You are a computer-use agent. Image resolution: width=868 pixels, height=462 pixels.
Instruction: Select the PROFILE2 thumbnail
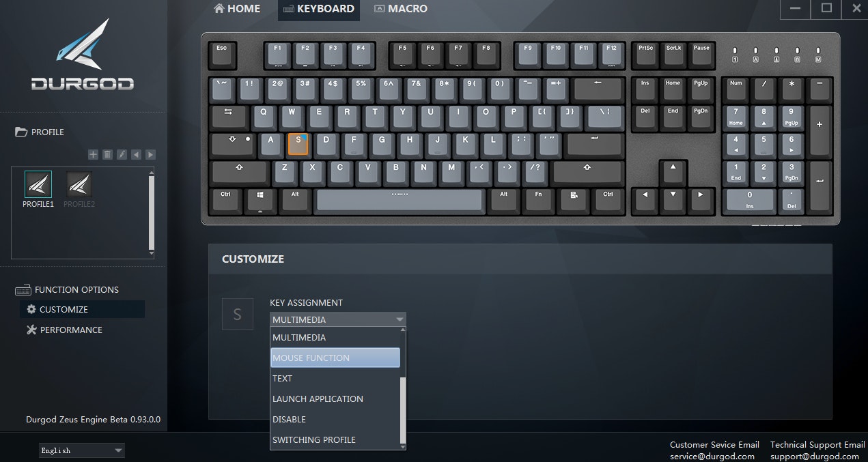click(x=79, y=190)
